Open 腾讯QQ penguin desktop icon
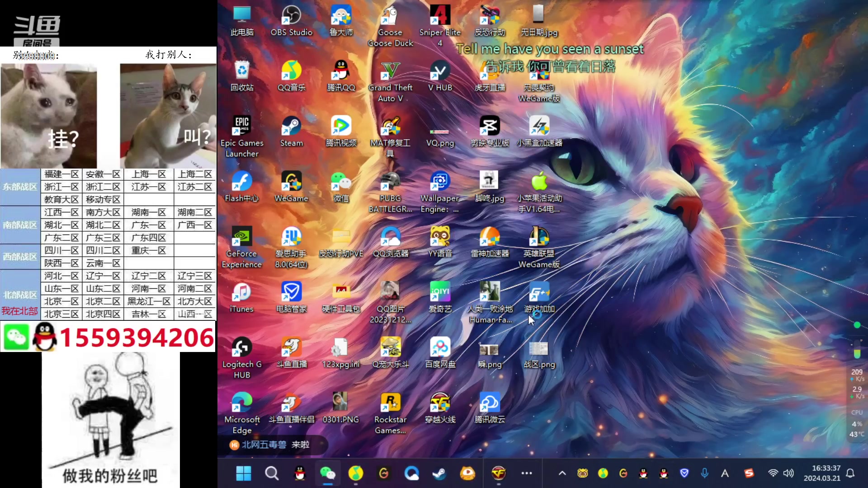Image resolution: width=868 pixels, height=488 pixels. pos(341,76)
